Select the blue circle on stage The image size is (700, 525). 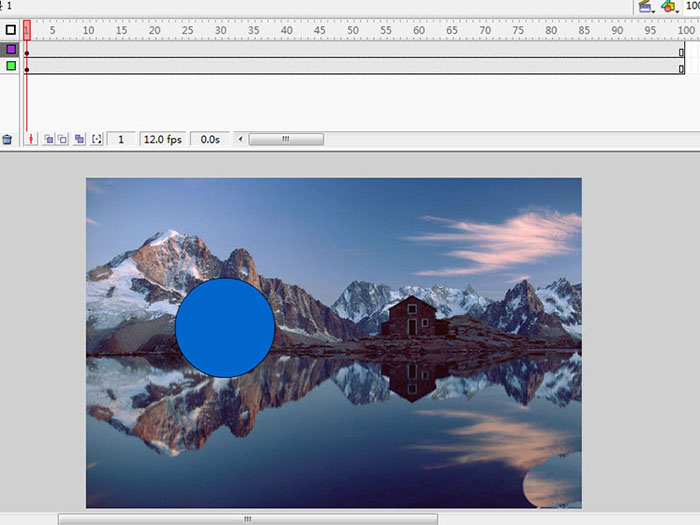click(x=225, y=328)
